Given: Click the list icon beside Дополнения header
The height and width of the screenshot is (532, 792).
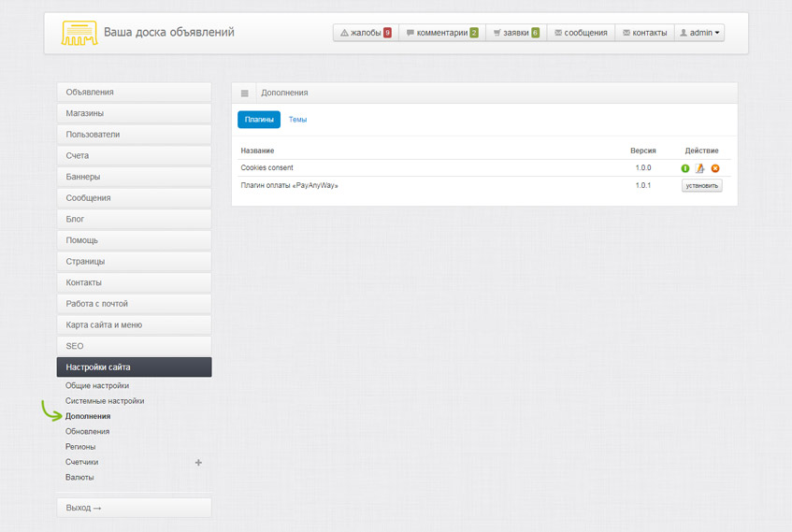Looking at the screenshot, I should point(244,93).
